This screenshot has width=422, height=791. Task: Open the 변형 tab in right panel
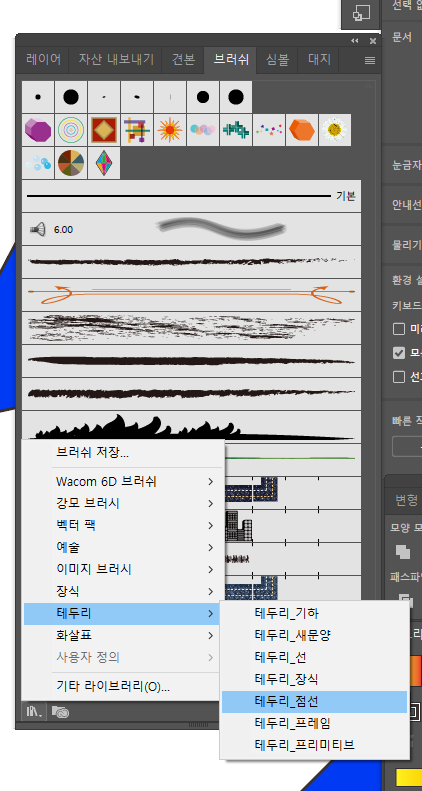(x=407, y=500)
